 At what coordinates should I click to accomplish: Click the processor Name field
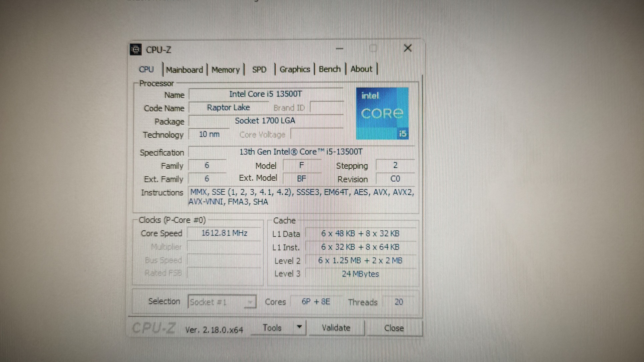pyautogui.click(x=265, y=94)
